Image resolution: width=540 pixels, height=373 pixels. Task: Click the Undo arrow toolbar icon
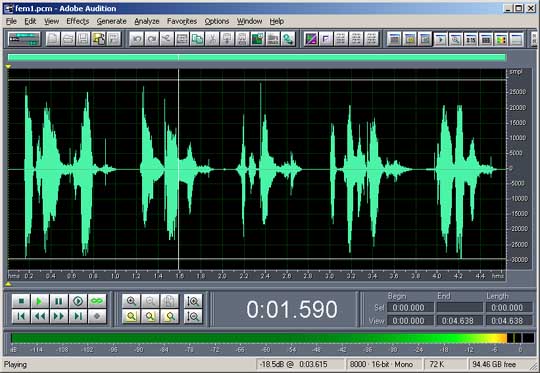click(137, 39)
